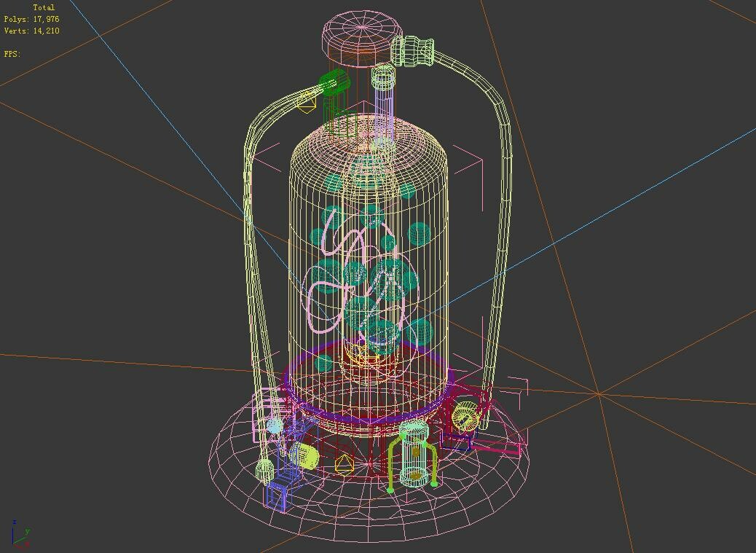756x553 pixels.
Task: Click the Verts: 14,210 count text
Action: pos(32,30)
